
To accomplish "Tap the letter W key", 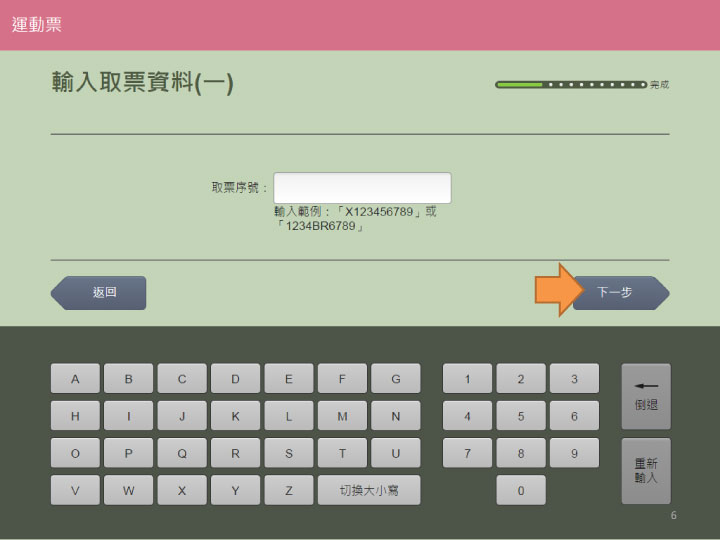I will tap(129, 490).
